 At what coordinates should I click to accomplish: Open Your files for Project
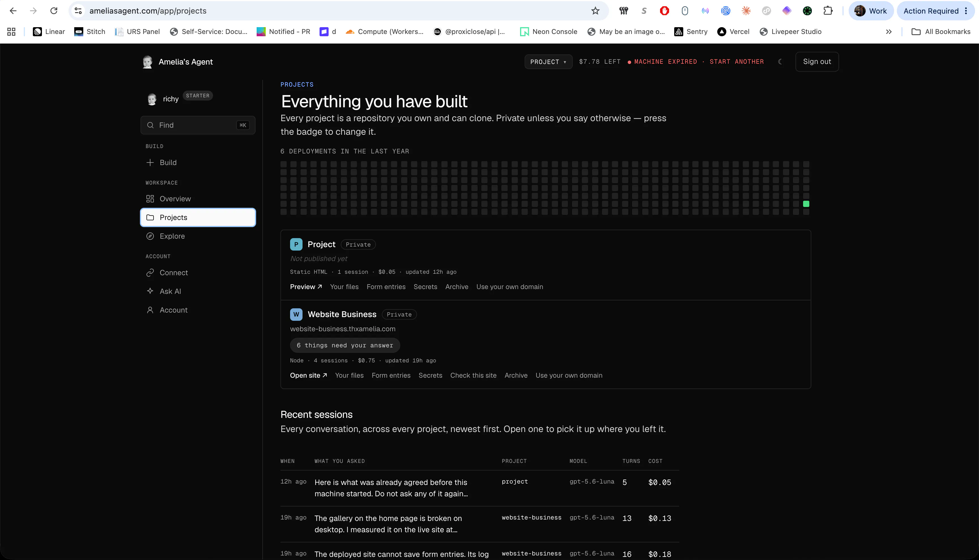point(344,287)
